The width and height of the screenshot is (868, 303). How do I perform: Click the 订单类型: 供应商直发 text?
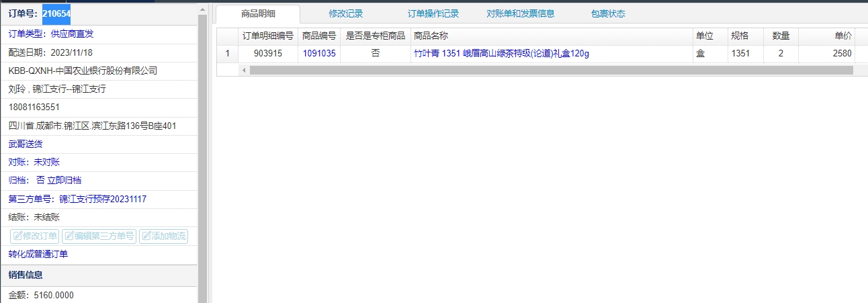point(50,34)
